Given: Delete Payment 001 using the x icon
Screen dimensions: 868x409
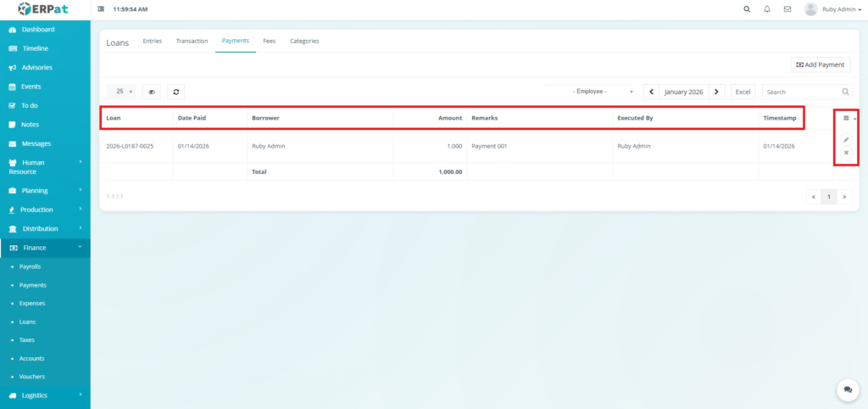Looking at the screenshot, I should [x=846, y=153].
